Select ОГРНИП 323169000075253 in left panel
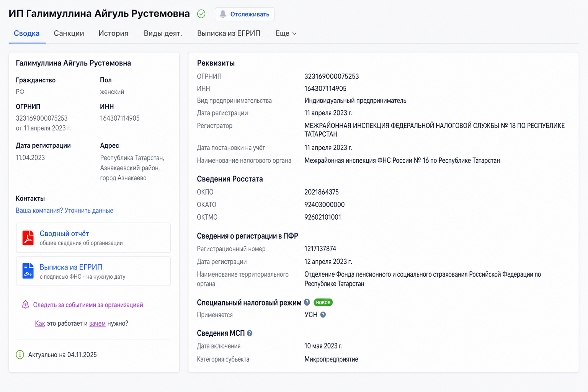 [42, 118]
